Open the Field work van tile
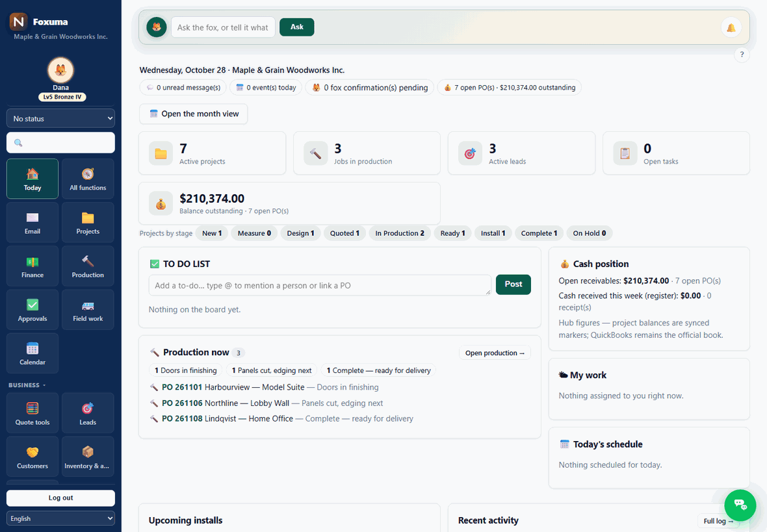 (88, 309)
